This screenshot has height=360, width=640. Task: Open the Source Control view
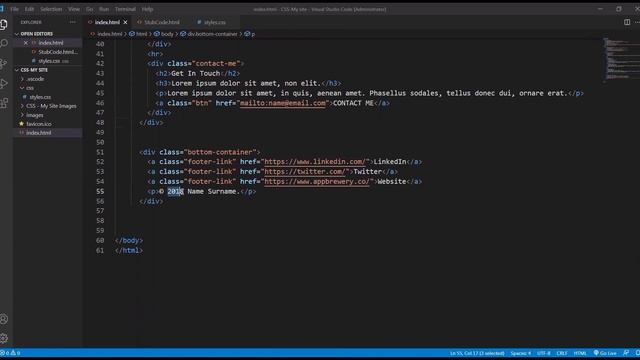[4, 63]
